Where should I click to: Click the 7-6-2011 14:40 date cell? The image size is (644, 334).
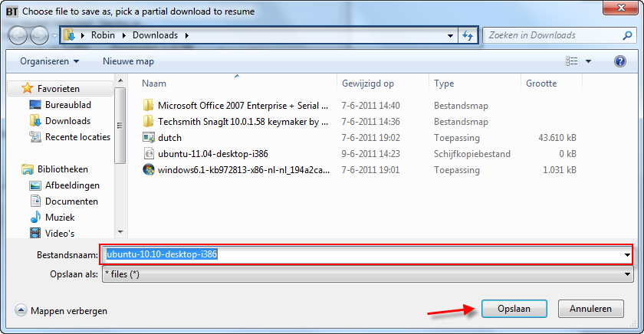370,106
